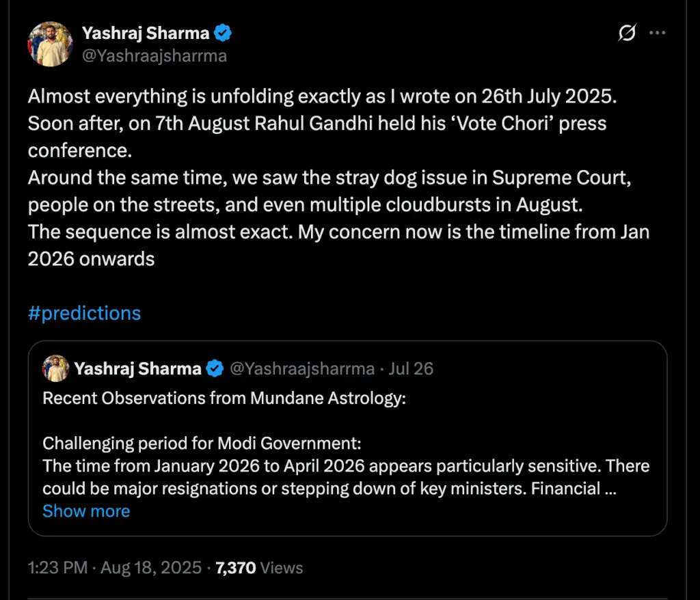Click the @Yashraajsharrma handle under the main name

click(x=154, y=56)
